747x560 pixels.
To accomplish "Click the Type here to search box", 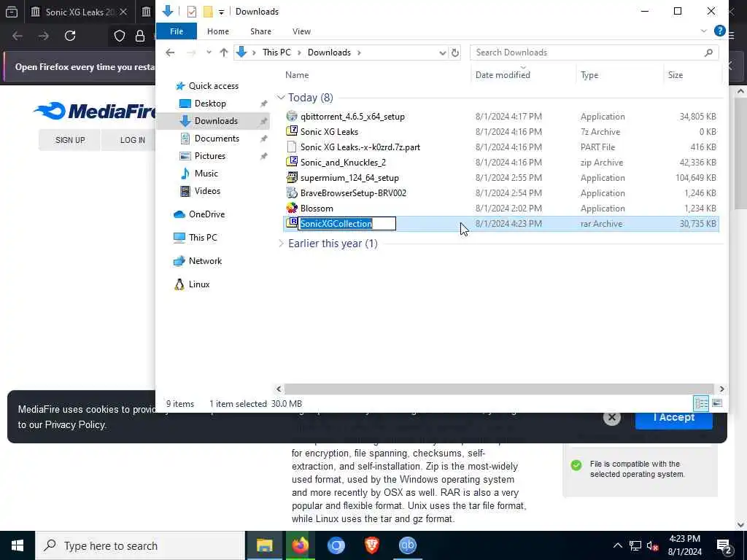I will click(141, 545).
